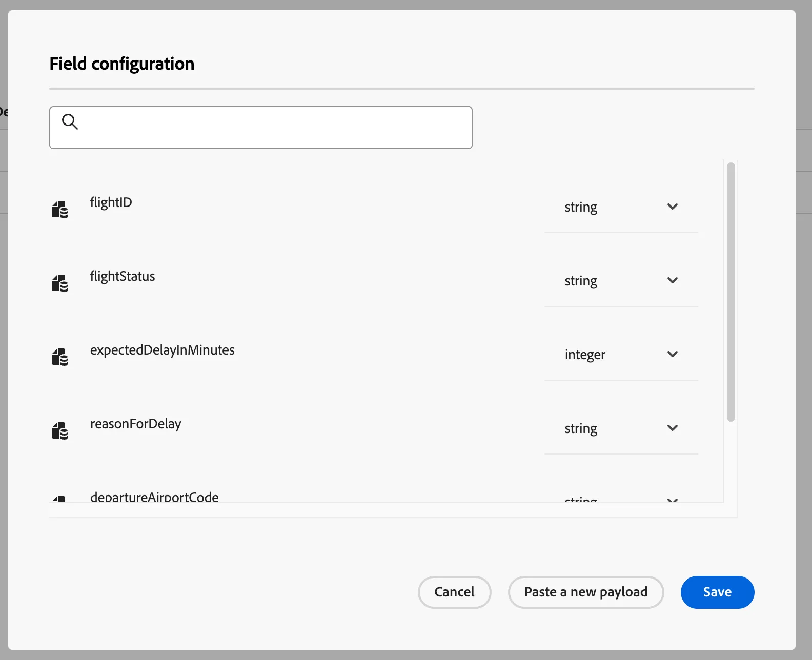Open the expectedDelayInMinutes integer dropdown
This screenshot has width=812, height=660.
tap(621, 355)
